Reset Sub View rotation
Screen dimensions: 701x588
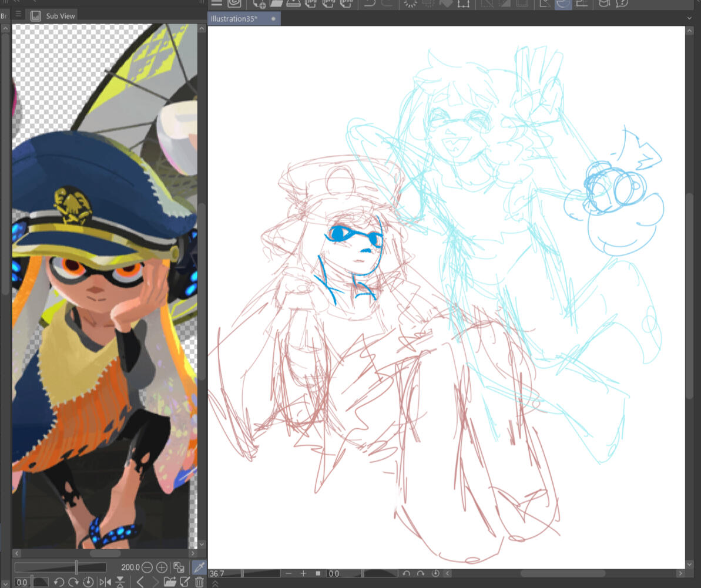88,582
